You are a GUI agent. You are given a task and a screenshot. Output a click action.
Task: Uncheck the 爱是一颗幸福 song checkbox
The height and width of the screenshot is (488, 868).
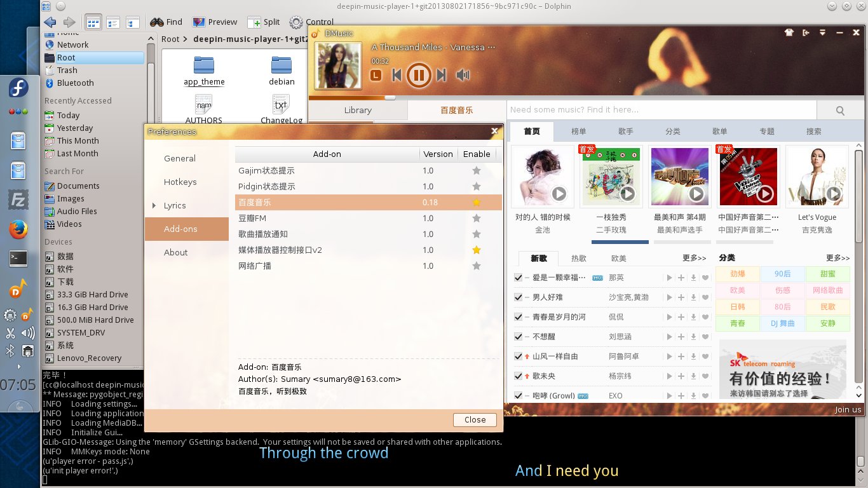pos(518,278)
